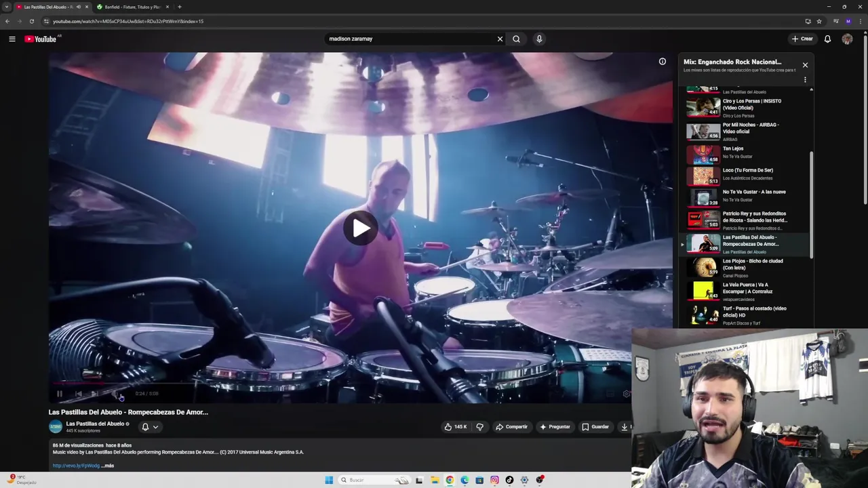Open the Windows Start button

(329, 480)
